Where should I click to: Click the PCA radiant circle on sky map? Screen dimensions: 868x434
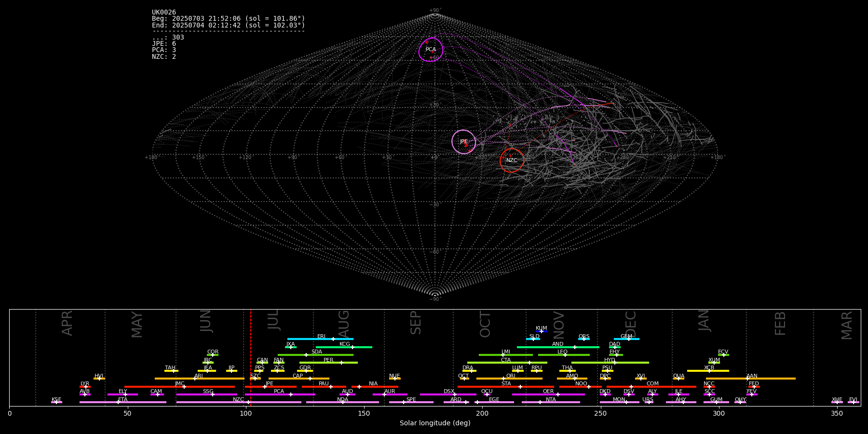(x=431, y=50)
